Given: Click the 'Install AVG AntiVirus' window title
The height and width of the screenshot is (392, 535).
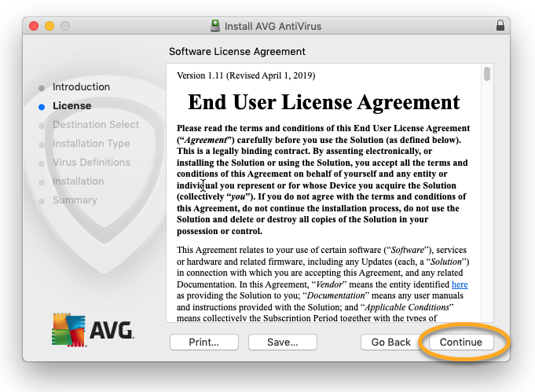Looking at the screenshot, I should point(273,26).
